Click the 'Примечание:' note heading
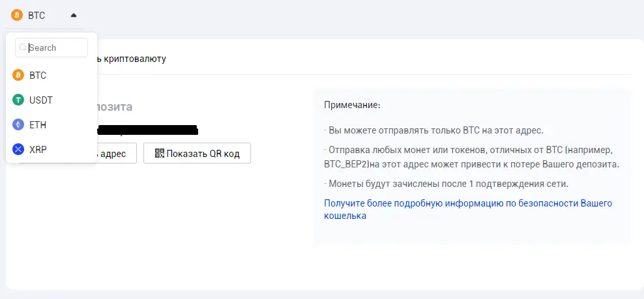The height and width of the screenshot is (299, 644). pos(353,105)
